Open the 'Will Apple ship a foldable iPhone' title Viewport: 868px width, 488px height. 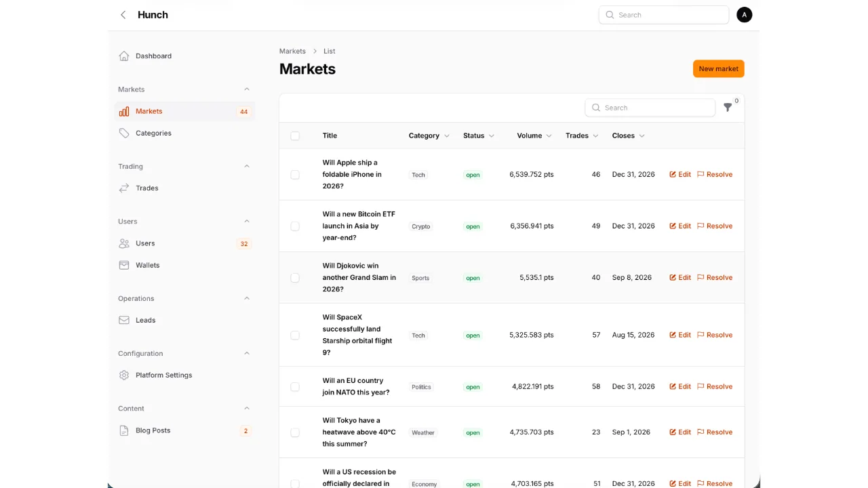[x=352, y=175]
